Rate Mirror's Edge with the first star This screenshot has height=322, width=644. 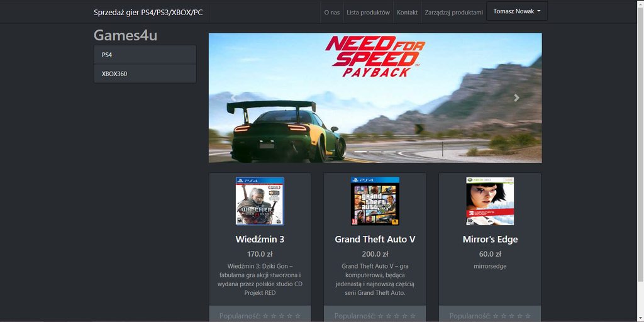pyautogui.click(x=496, y=316)
